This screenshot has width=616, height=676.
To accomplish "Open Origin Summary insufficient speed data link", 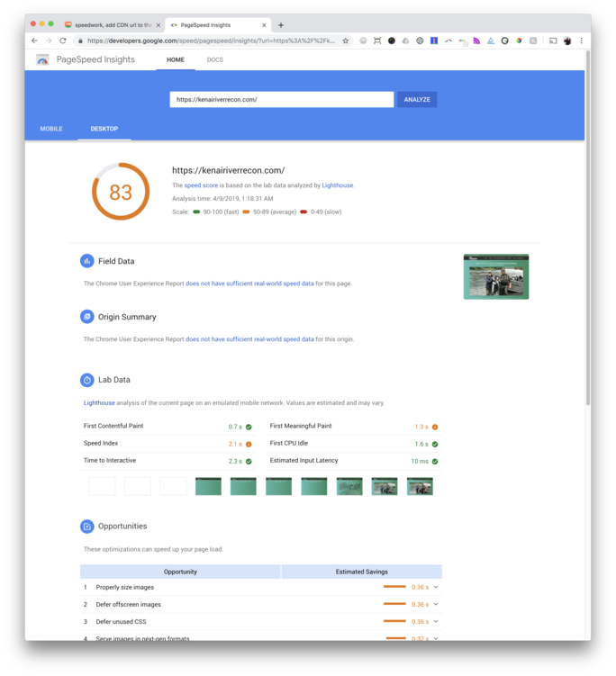I will (249, 338).
